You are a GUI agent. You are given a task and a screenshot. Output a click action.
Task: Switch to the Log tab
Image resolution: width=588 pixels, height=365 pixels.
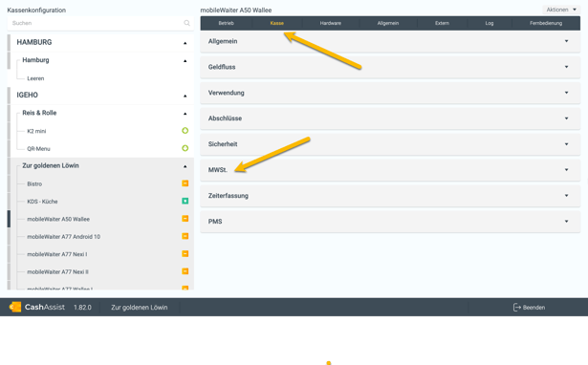[x=490, y=23]
